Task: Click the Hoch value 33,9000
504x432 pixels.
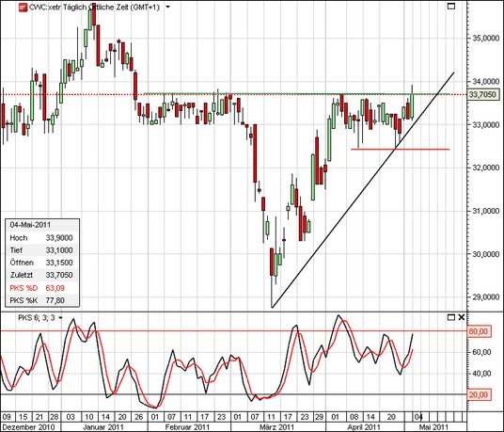Action: click(59, 238)
